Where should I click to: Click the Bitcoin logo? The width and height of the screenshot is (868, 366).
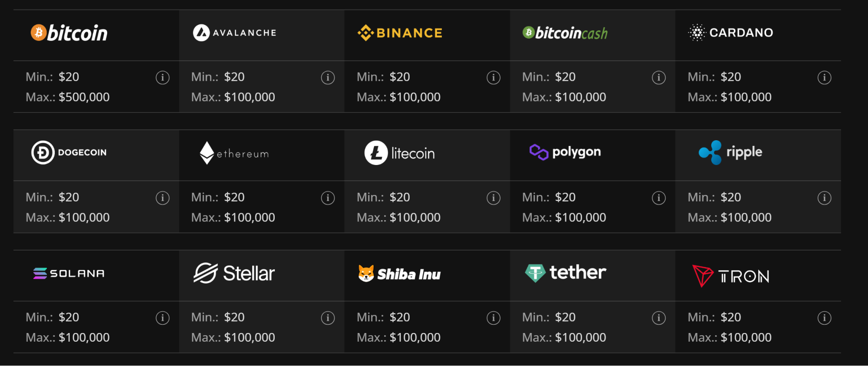click(69, 33)
